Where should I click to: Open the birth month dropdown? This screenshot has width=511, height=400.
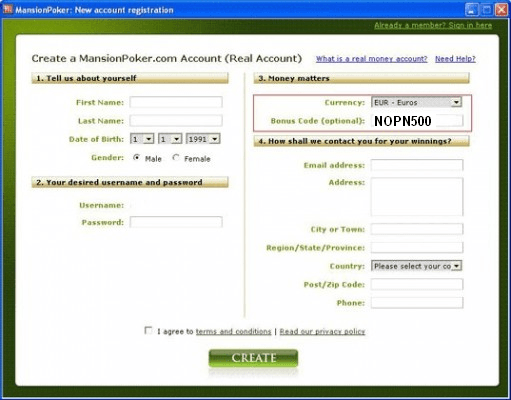pyautogui.click(x=170, y=139)
